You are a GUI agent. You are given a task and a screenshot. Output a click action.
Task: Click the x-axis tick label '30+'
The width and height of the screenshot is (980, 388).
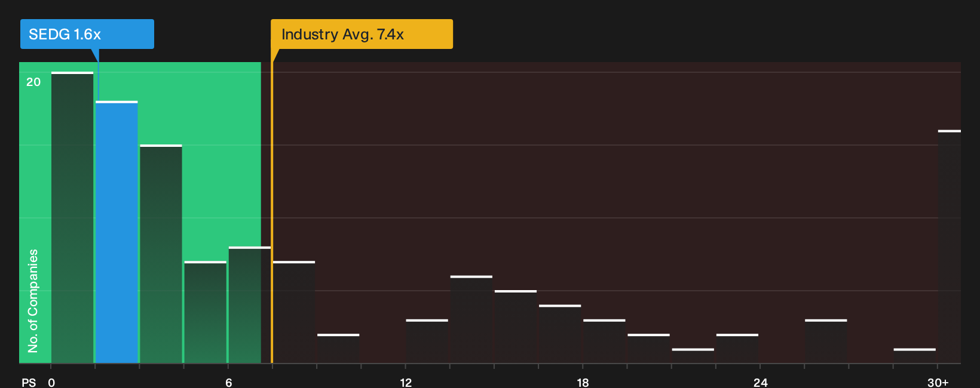(x=938, y=382)
